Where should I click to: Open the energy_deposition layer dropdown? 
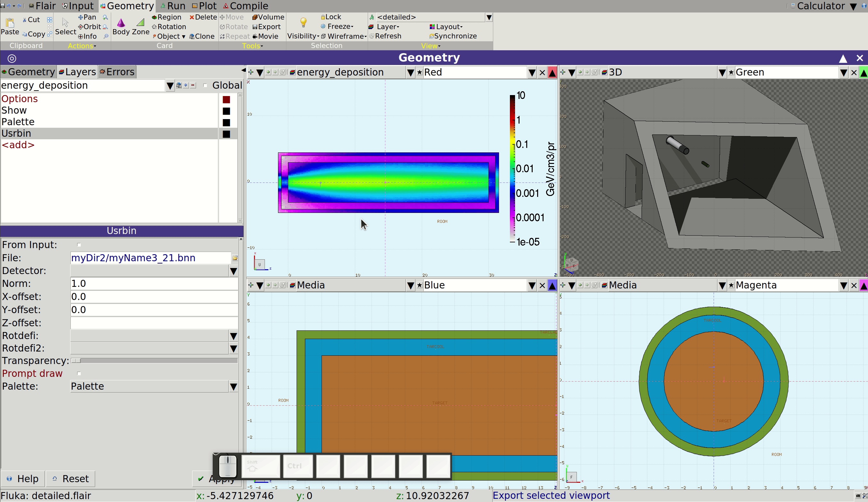170,85
